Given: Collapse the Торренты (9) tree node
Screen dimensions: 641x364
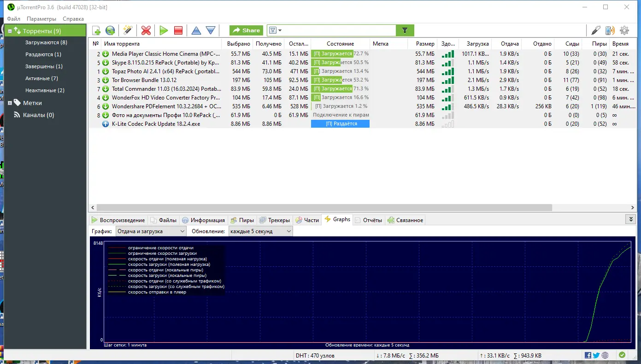Looking at the screenshot, I should [10, 31].
